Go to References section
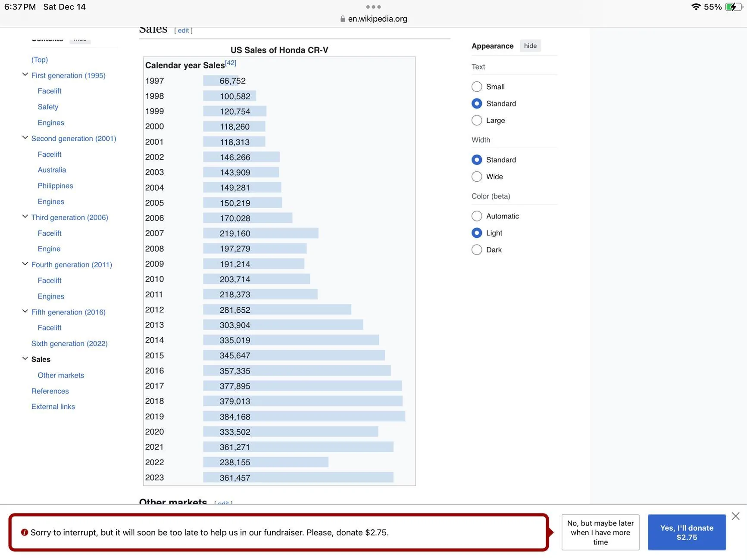Viewport: 747px width, 560px height. tap(50, 391)
